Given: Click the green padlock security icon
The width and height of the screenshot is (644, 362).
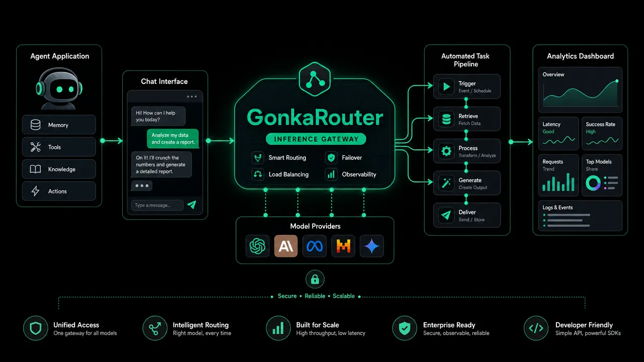Looking at the screenshot, I should point(315,279).
